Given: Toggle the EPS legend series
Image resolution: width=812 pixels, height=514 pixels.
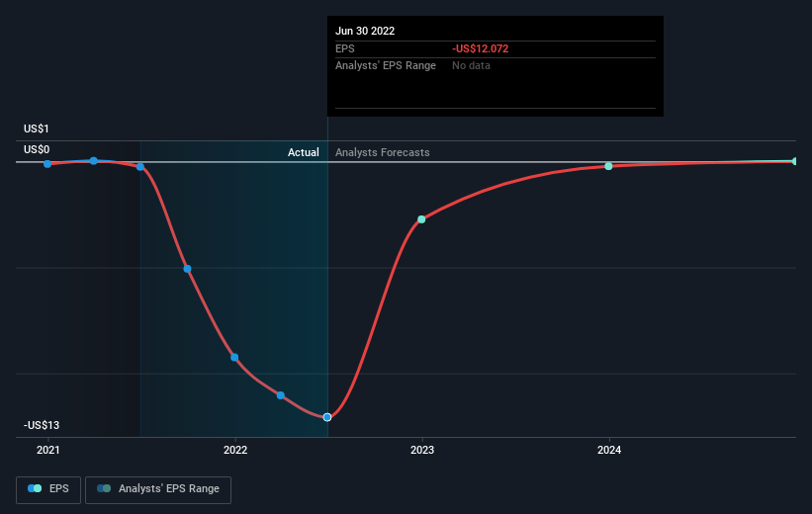Looking at the screenshot, I should [x=48, y=489].
